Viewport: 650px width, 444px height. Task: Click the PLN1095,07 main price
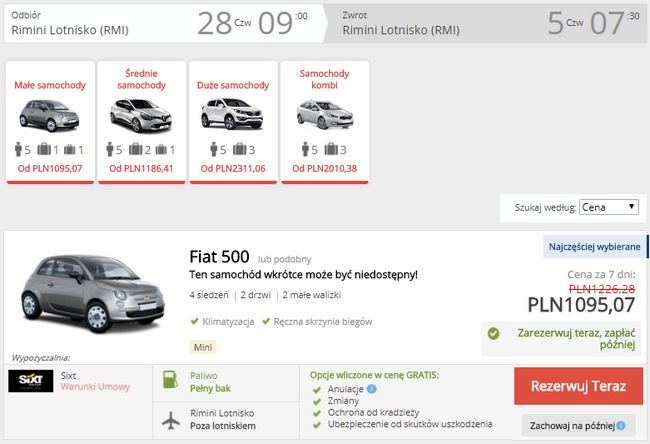pos(581,305)
